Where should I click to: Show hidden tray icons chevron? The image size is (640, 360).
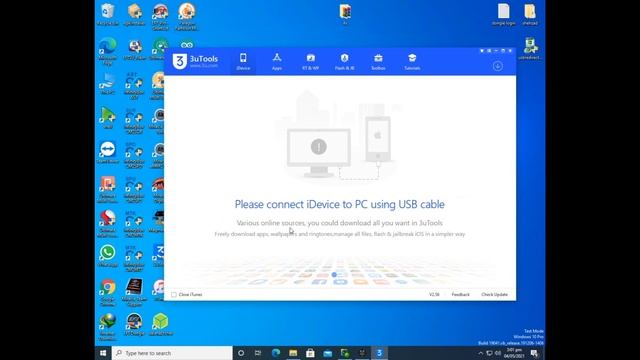point(480,353)
